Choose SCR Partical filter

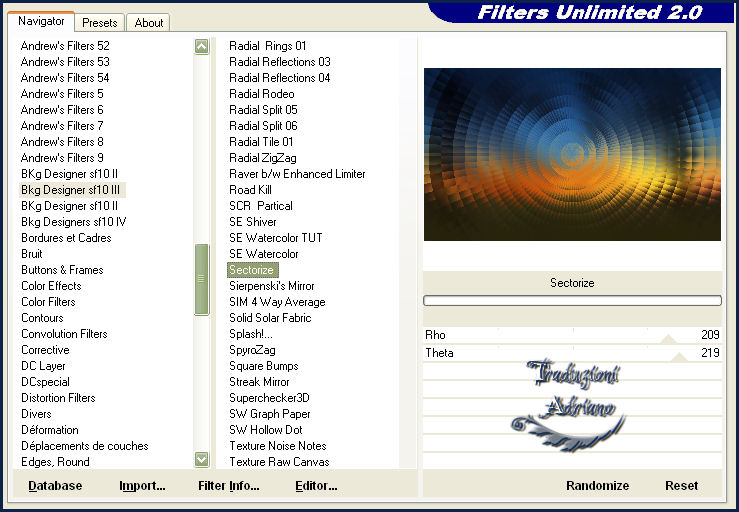point(261,206)
